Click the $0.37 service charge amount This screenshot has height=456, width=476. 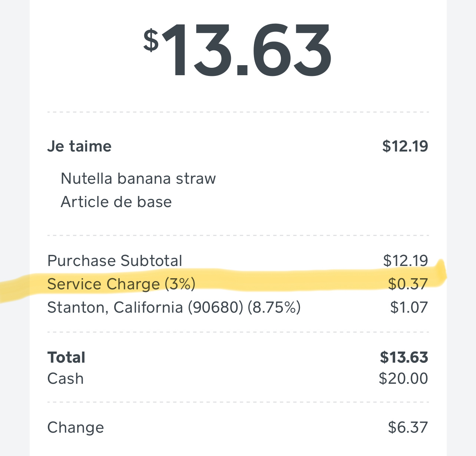(x=408, y=284)
